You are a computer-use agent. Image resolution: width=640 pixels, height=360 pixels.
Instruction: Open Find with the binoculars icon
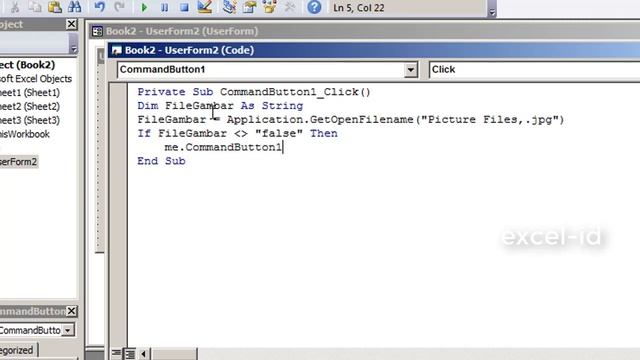tap(74, 7)
